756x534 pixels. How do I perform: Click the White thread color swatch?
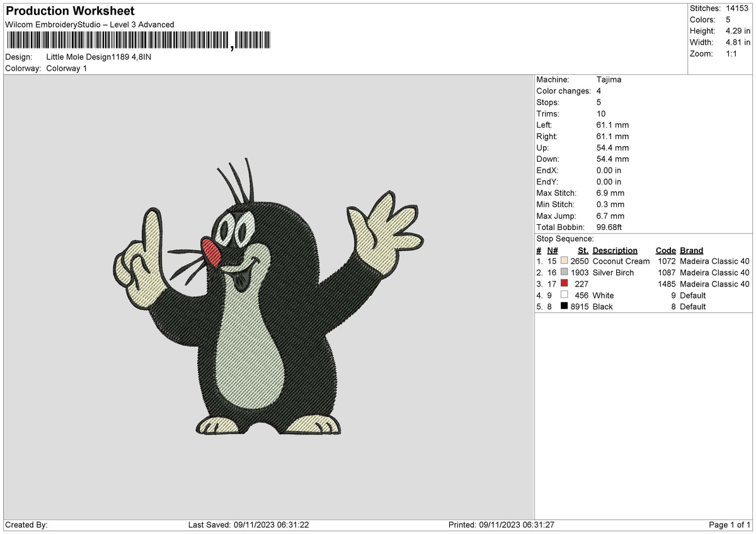(x=564, y=295)
